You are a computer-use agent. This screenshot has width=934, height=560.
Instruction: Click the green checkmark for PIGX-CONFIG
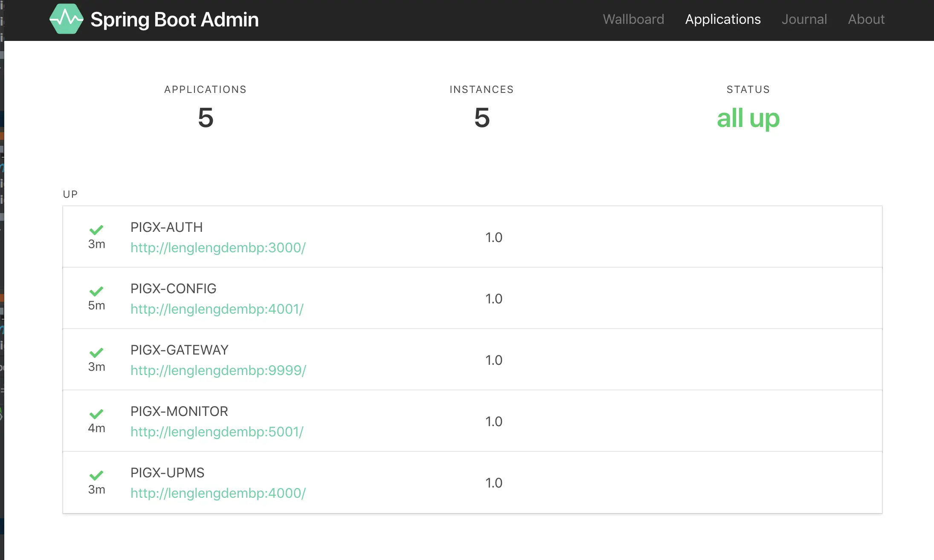[96, 292]
